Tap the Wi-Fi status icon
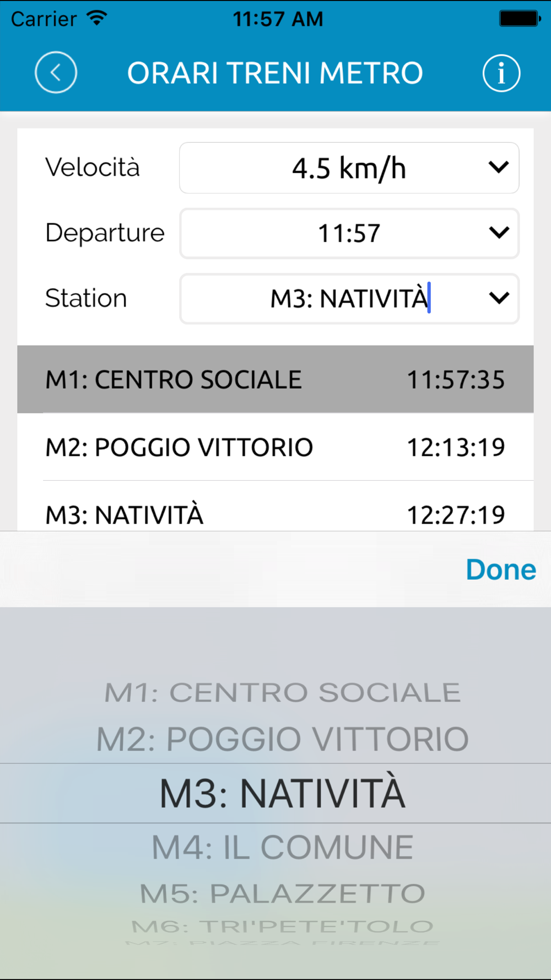Screen dimensions: 551x980 point(97,18)
